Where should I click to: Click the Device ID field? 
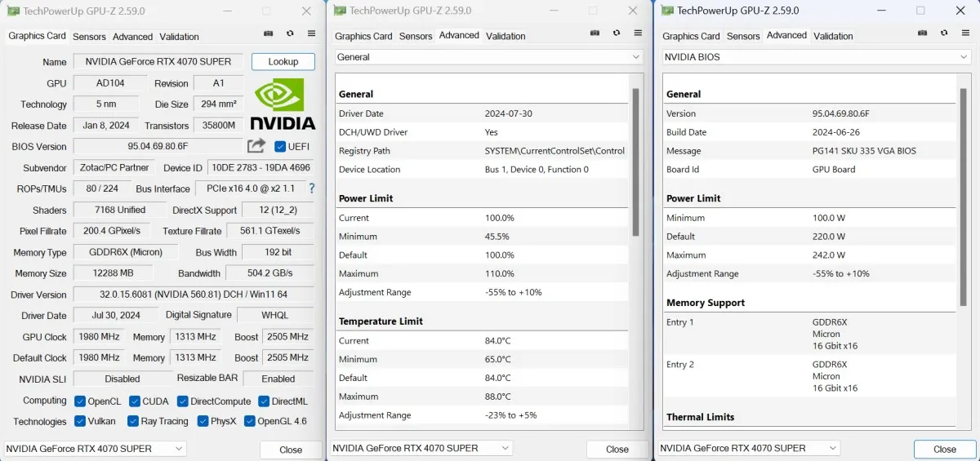[261, 168]
